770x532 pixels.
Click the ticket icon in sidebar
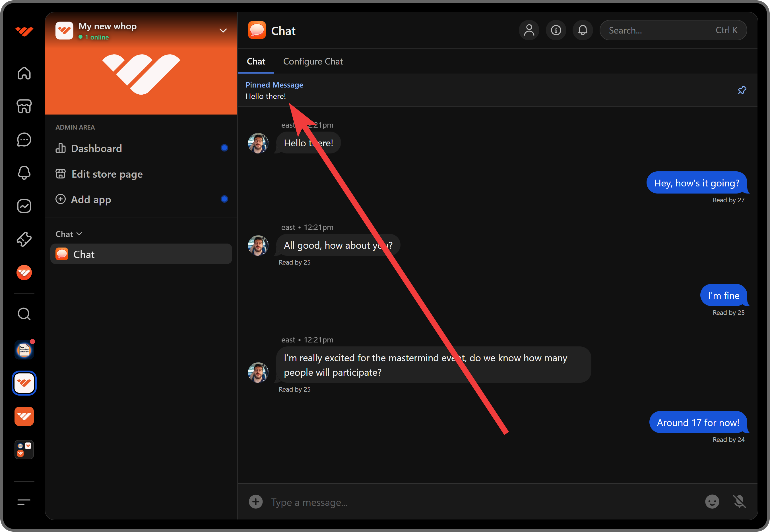pyautogui.click(x=24, y=239)
